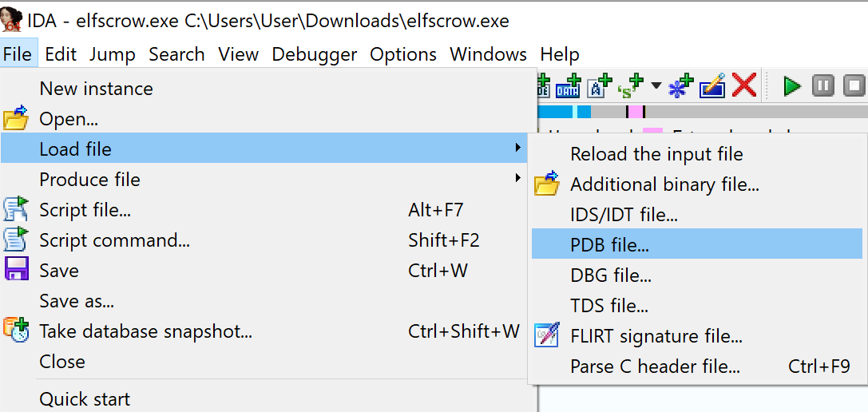The height and width of the screenshot is (412, 868).
Task: Open the Debugger menu
Action: tap(315, 54)
